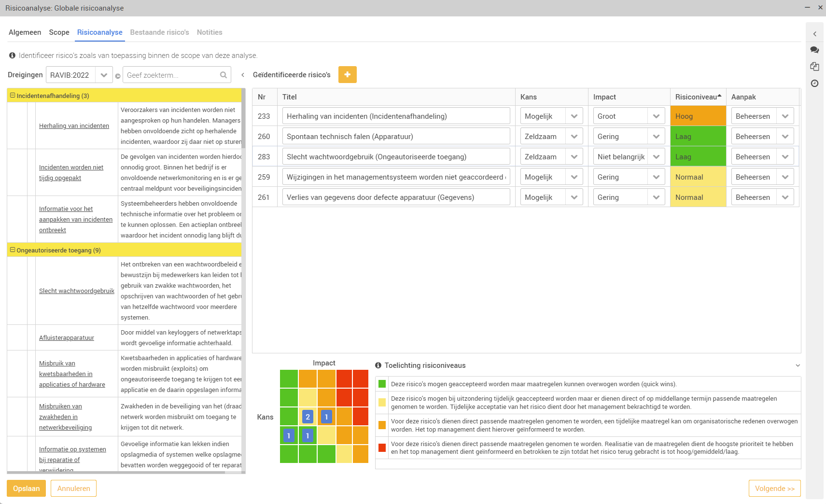Switch to the Scope tab
Screen dimensions: 826x504
coord(59,32)
